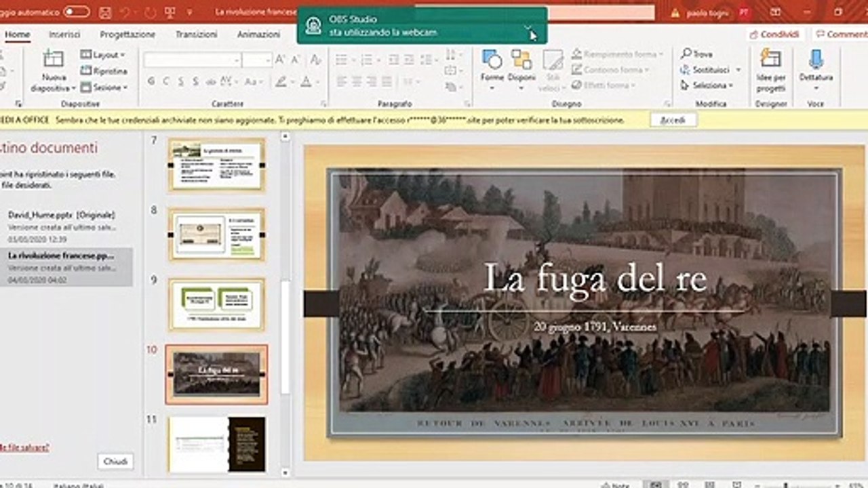Click Trova in Modifica group
Screen dimensions: 868x488
(x=697, y=54)
